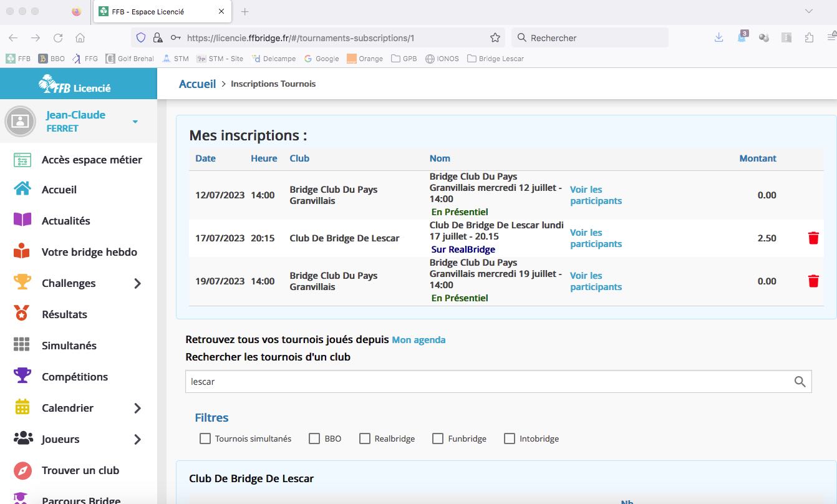View participants for the Lescar tournament
This screenshot has width=837, height=504.
tap(595, 238)
